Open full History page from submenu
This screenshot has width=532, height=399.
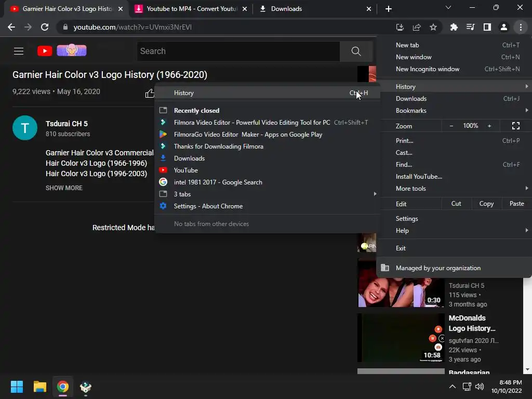(268, 93)
